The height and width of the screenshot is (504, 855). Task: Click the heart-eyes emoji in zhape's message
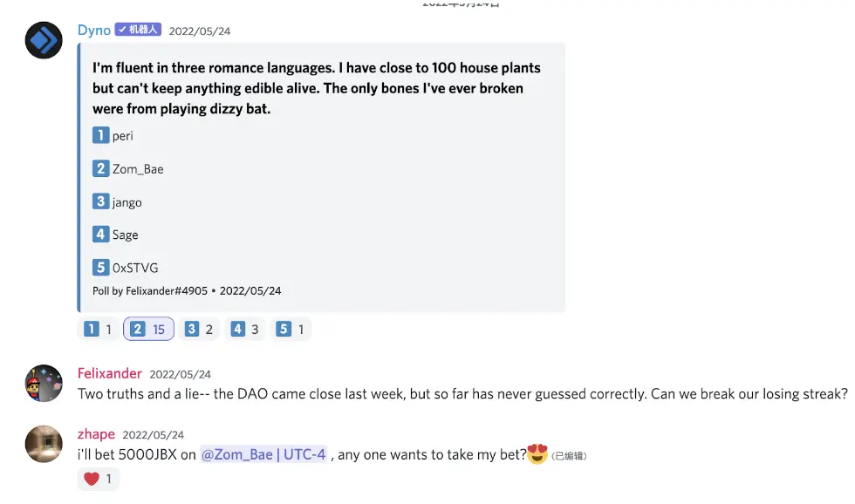[537, 453]
